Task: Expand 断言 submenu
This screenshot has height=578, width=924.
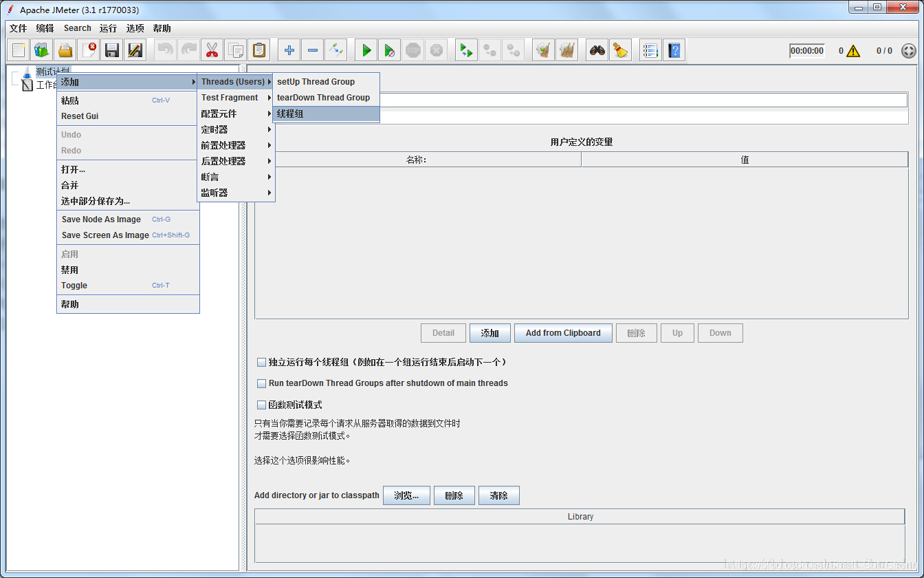Action: point(236,177)
